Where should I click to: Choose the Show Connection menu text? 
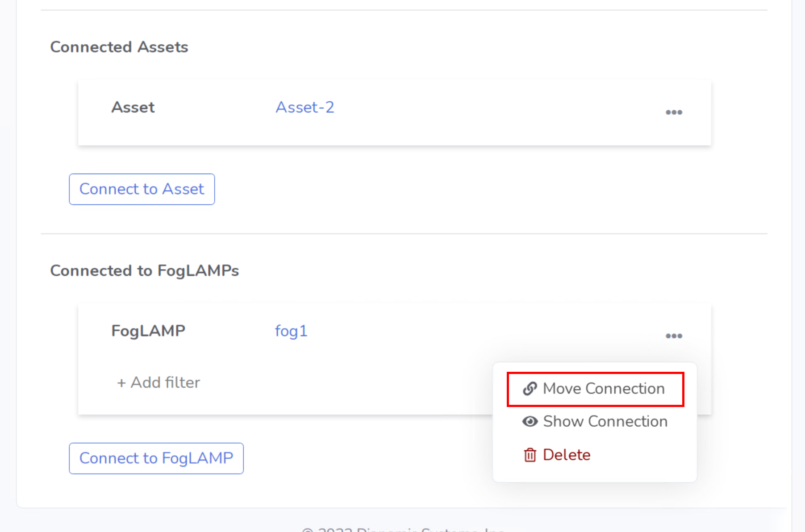coord(605,421)
